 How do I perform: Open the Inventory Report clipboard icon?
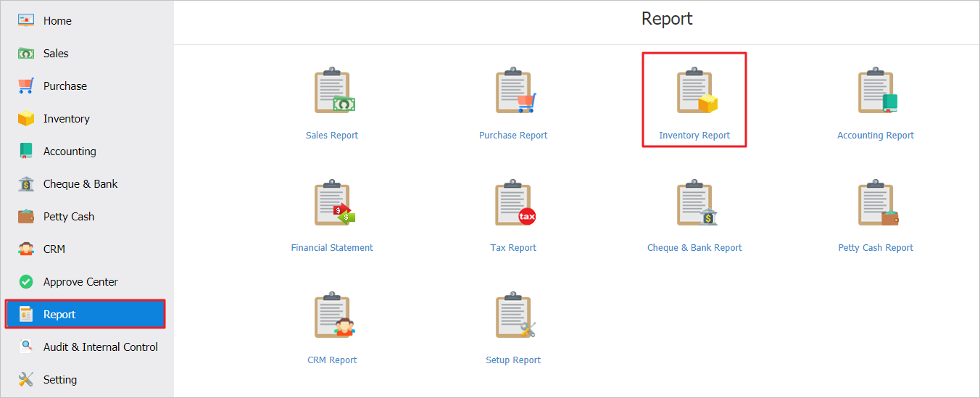[x=696, y=91]
